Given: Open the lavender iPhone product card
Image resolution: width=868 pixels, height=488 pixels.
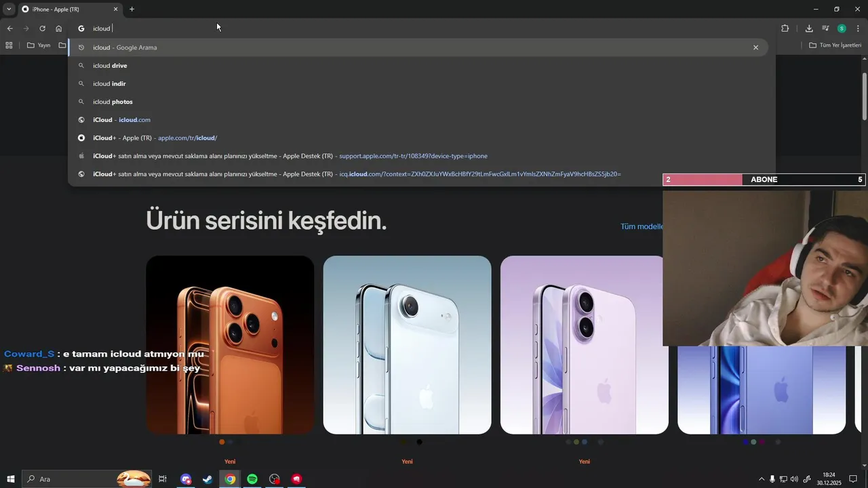Looking at the screenshot, I should click(x=585, y=345).
